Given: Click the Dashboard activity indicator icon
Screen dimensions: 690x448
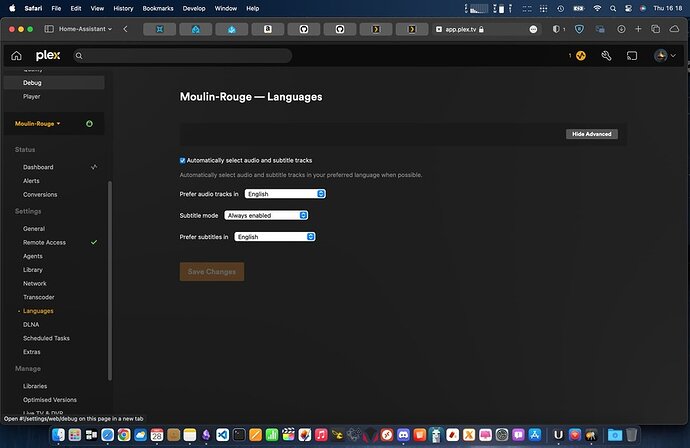Looking at the screenshot, I should pyautogui.click(x=94, y=167).
